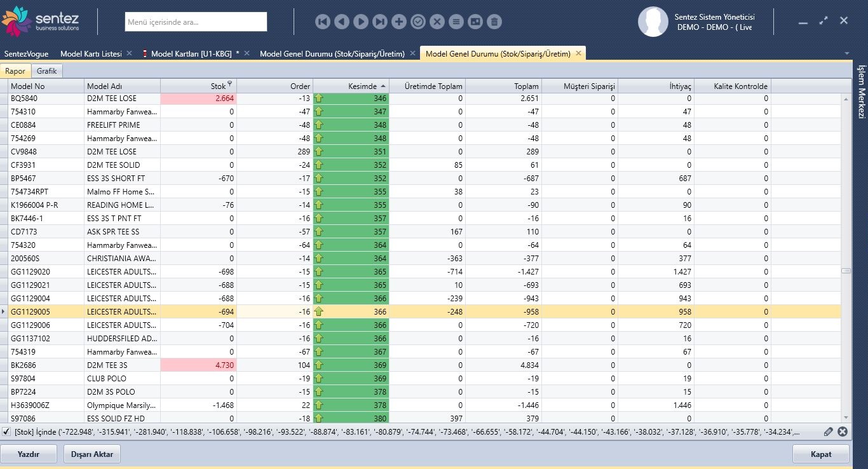Switch to the inactive Model Genel Durumu tab

click(332, 54)
